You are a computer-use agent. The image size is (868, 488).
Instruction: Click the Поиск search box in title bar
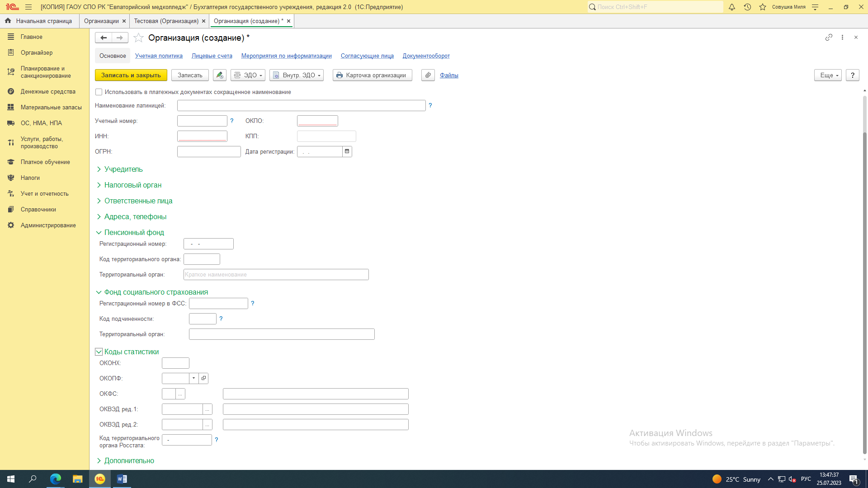pos(655,7)
